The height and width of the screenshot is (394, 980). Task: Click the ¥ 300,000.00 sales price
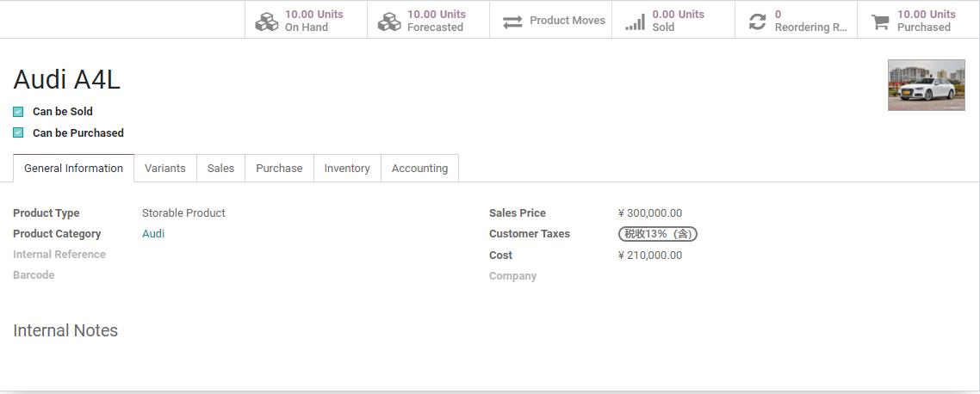click(650, 213)
